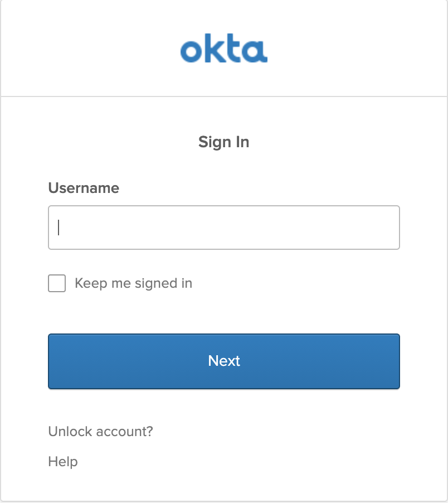Click the okta wordmark at the top
448x503 pixels.
coord(223,49)
